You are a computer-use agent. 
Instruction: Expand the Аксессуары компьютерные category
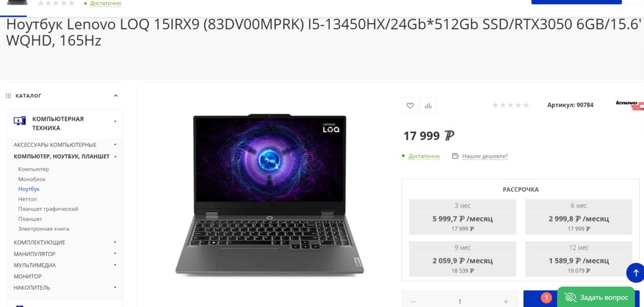[x=115, y=145]
